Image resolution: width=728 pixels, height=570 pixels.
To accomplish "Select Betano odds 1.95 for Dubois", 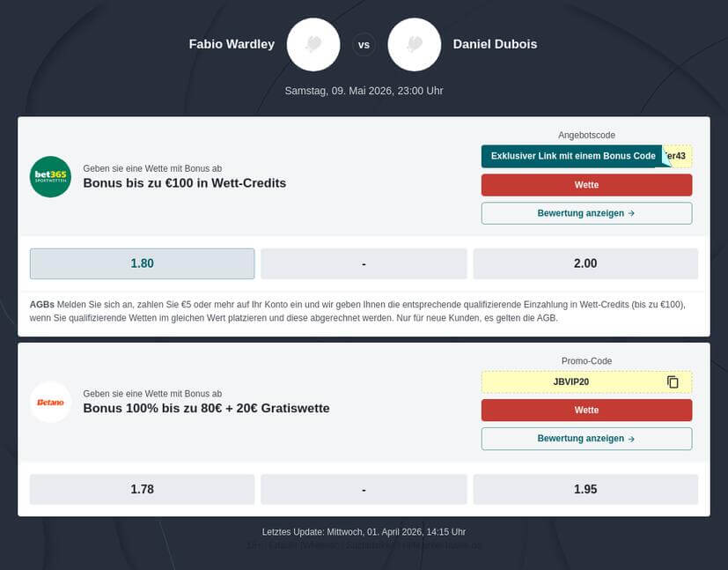I will (585, 489).
